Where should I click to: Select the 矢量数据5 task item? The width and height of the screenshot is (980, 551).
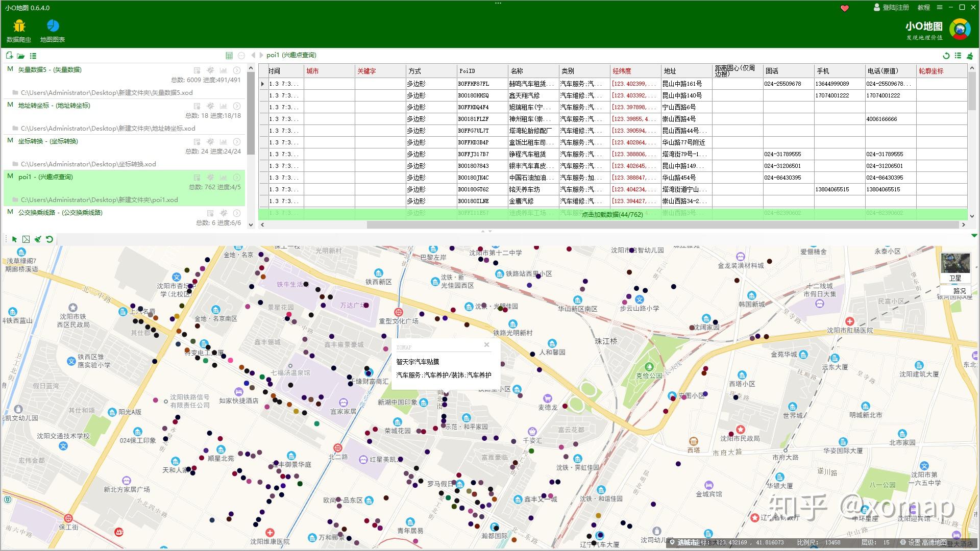tap(124, 81)
